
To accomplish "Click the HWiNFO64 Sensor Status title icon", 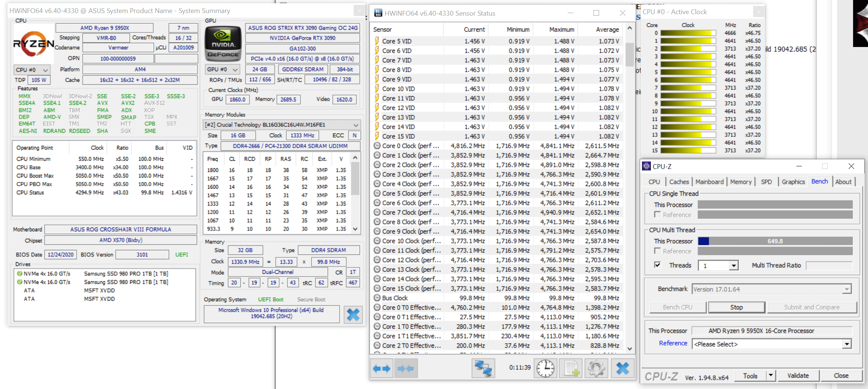I will tap(378, 13).
